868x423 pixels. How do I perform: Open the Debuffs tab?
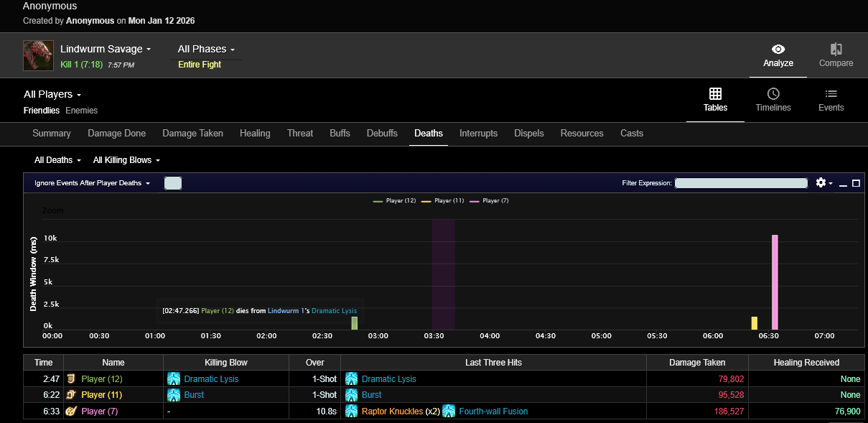(x=382, y=133)
